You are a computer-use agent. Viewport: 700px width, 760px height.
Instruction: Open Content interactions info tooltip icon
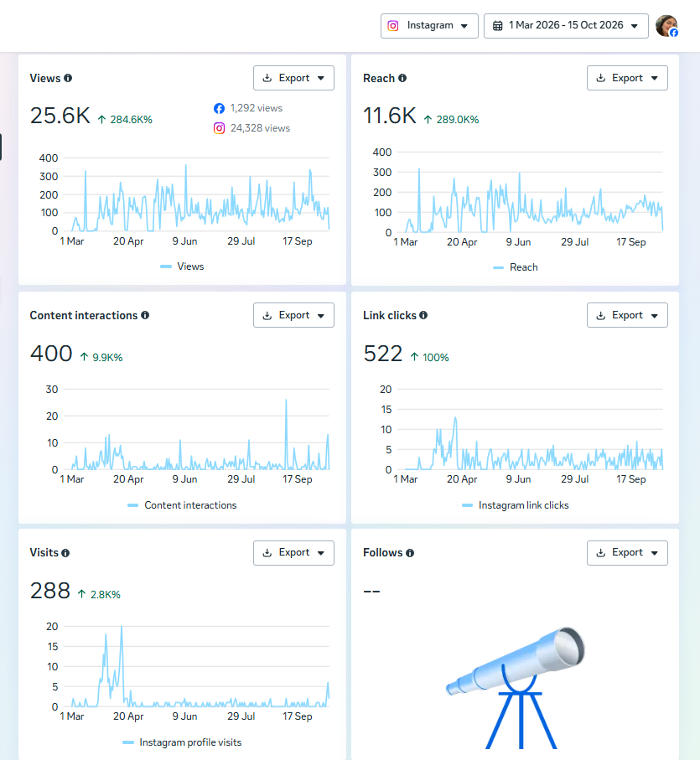click(x=145, y=315)
